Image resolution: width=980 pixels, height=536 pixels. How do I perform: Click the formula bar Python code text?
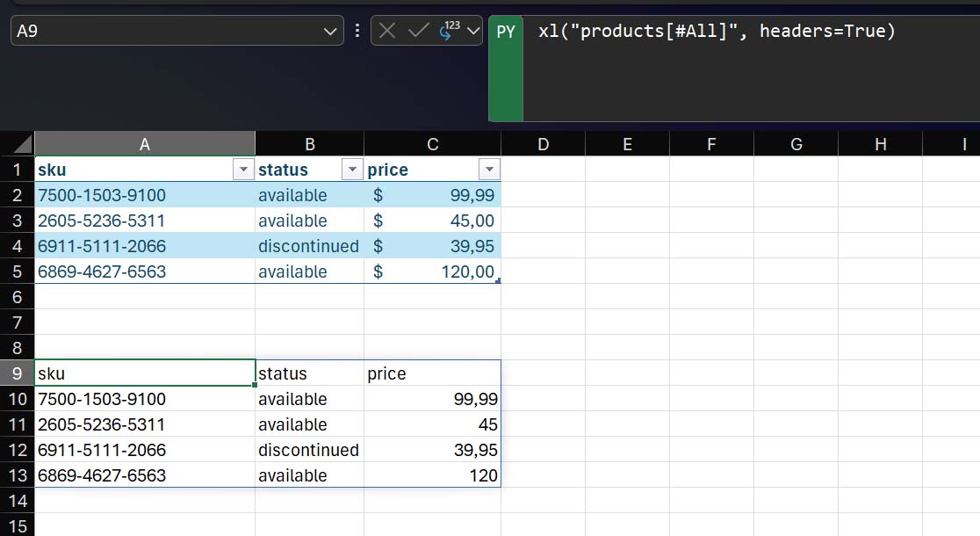[717, 32]
